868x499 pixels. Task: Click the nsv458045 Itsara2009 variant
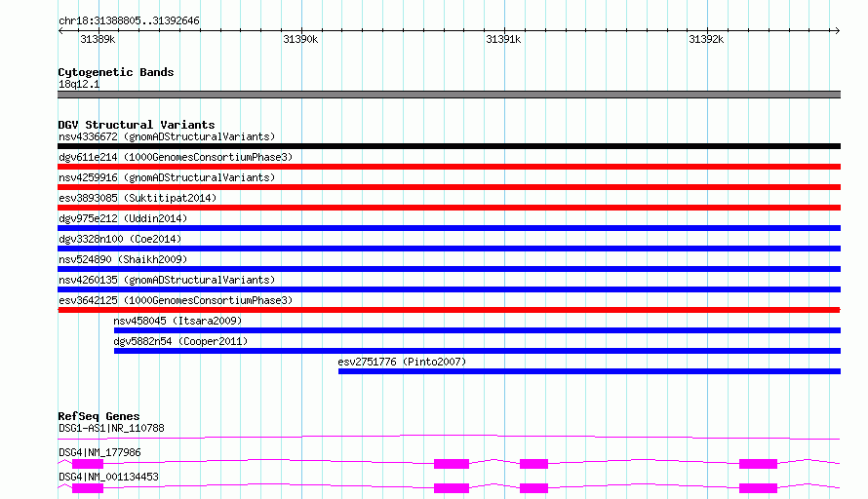tap(477, 330)
